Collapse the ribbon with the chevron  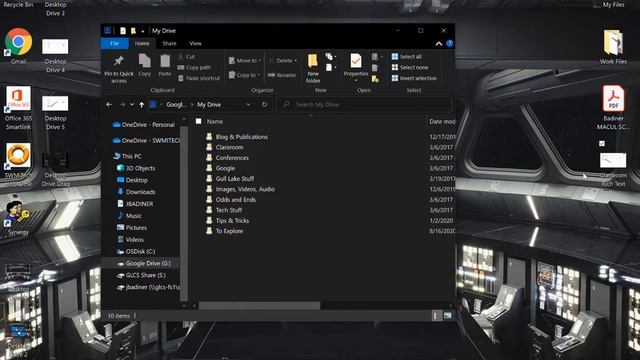(438, 44)
